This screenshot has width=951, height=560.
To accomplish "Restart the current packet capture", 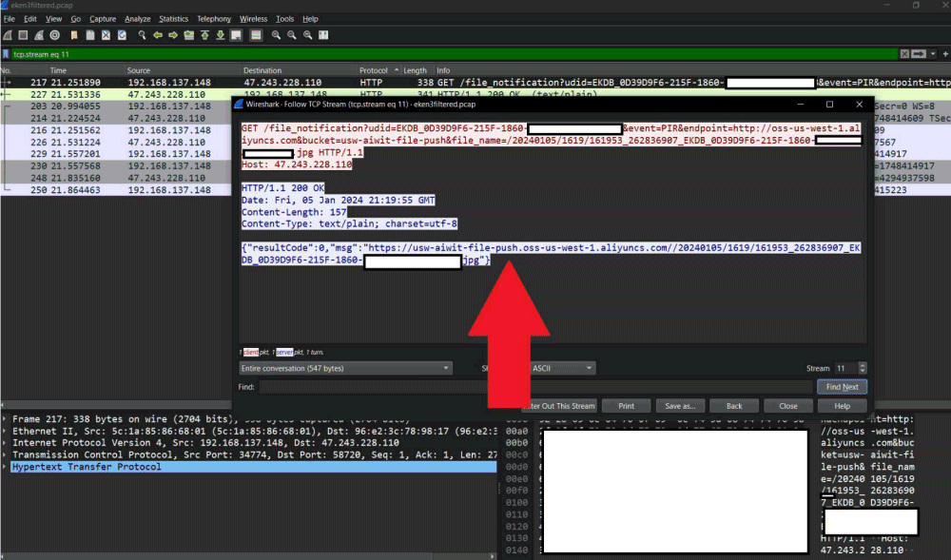I will pyautogui.click(x=39, y=35).
